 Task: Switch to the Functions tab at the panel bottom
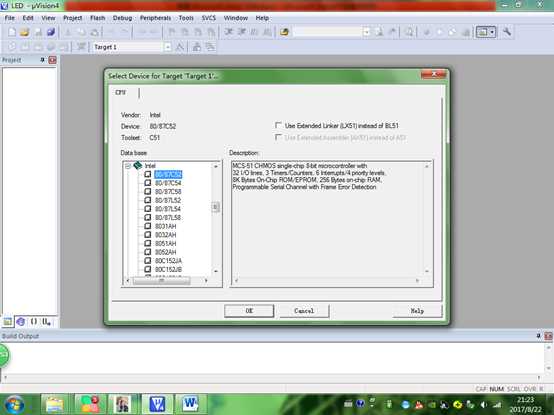click(x=34, y=321)
